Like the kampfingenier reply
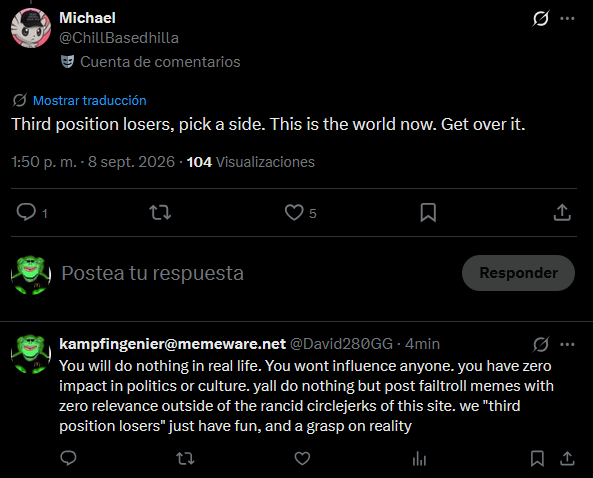 click(x=302, y=459)
